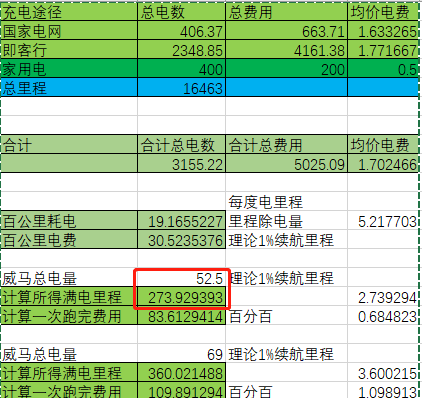The height and width of the screenshot is (398, 422).
Task: Click the 每度电里程 cell
Action: (x=286, y=202)
